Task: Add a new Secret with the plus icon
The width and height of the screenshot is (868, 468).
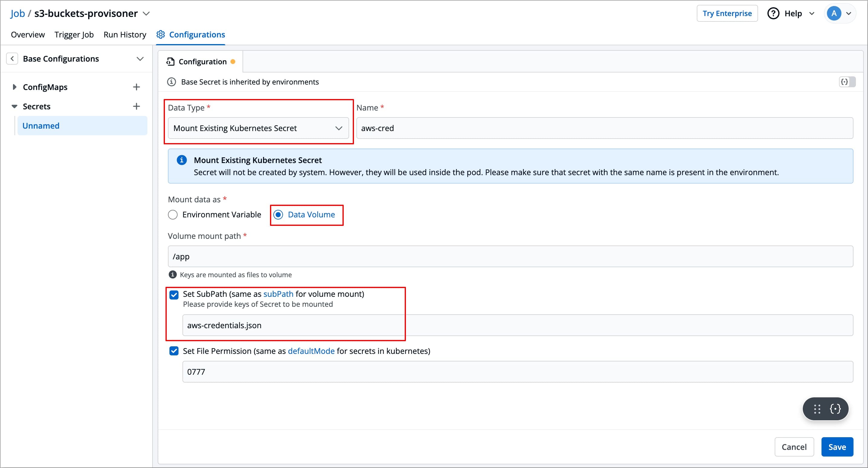Action: click(136, 106)
